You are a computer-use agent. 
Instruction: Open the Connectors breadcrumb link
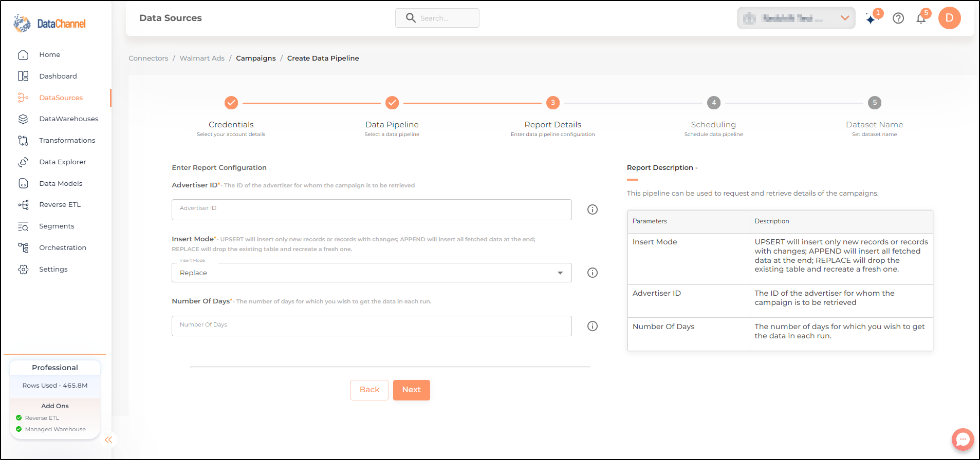[x=149, y=59]
